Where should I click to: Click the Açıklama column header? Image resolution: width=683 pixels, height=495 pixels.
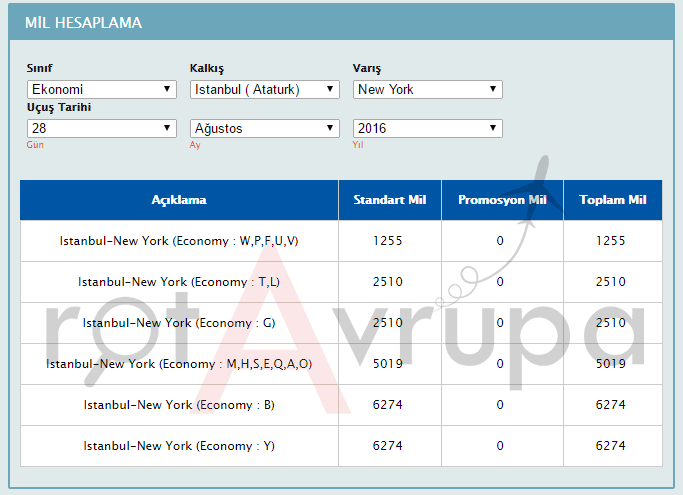179,200
